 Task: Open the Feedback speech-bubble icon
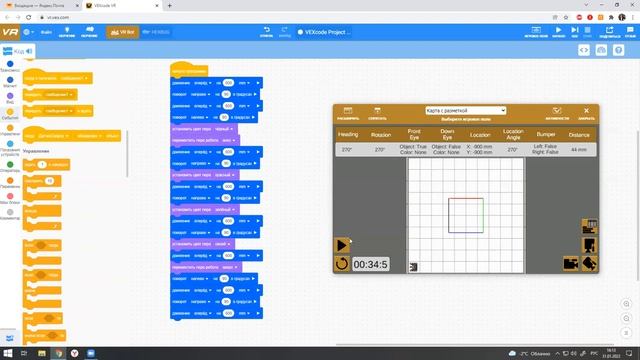630,32
